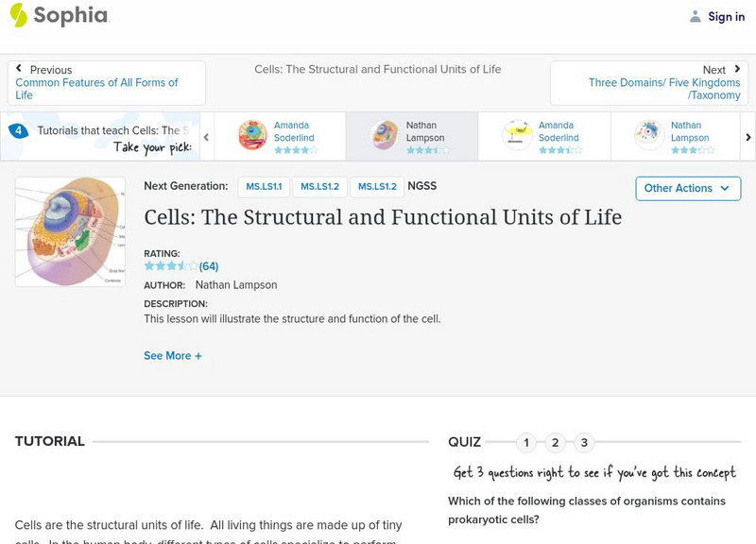Select Nathan Lampson's highlighted cell tutorial

[385, 135]
